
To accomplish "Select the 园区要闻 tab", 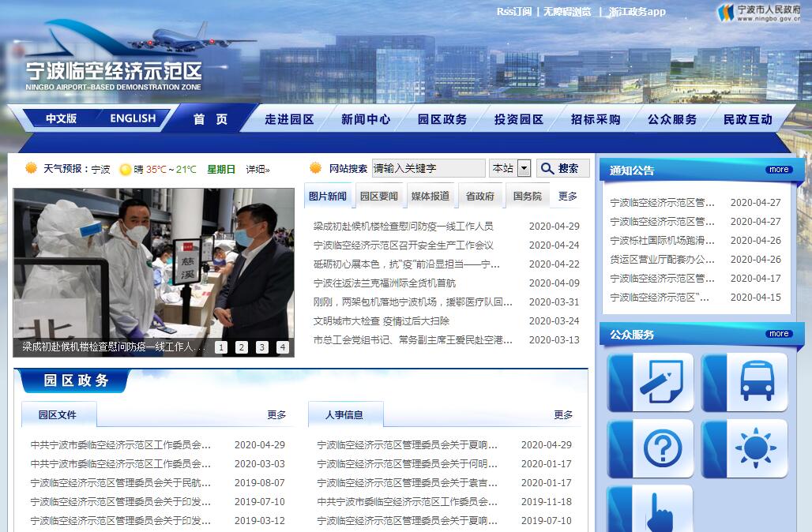I will click(379, 196).
